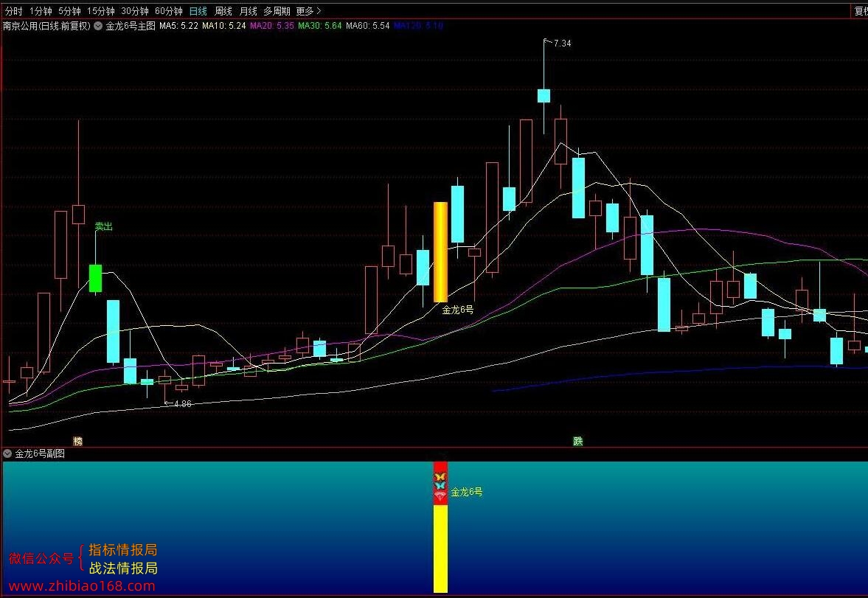Click the orange butterfly icon in the sub-chart
This screenshot has height=598, width=868.
click(x=440, y=477)
